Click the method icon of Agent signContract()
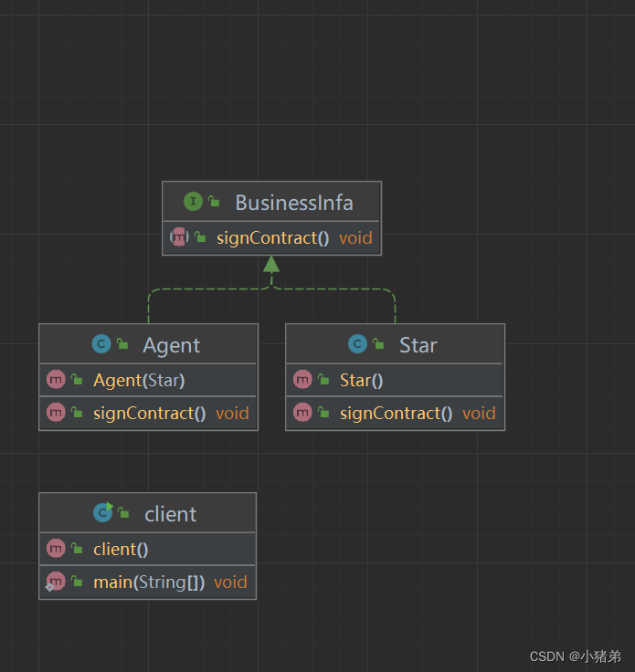Screen dimensions: 635x672 pyautogui.click(x=56, y=413)
